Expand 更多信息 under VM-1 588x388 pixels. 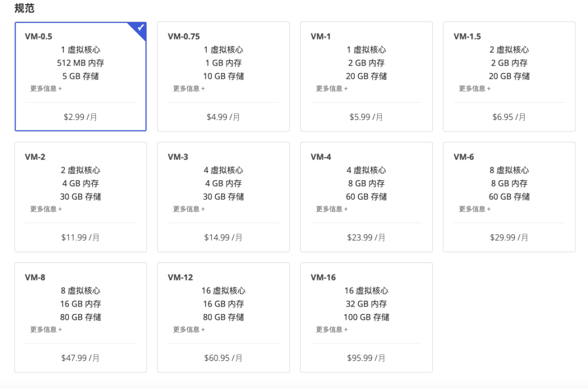pos(332,88)
